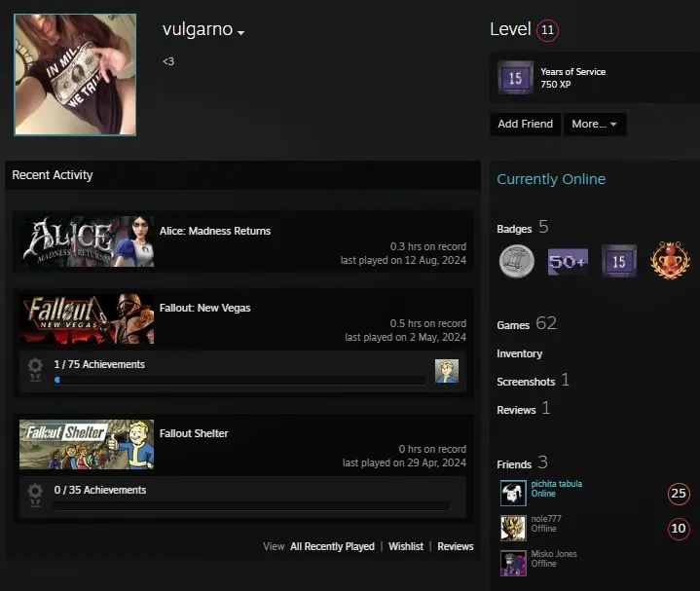View the Vault Boy achievement icon for New Vegas
This screenshot has width=700, height=591.
tap(447, 371)
